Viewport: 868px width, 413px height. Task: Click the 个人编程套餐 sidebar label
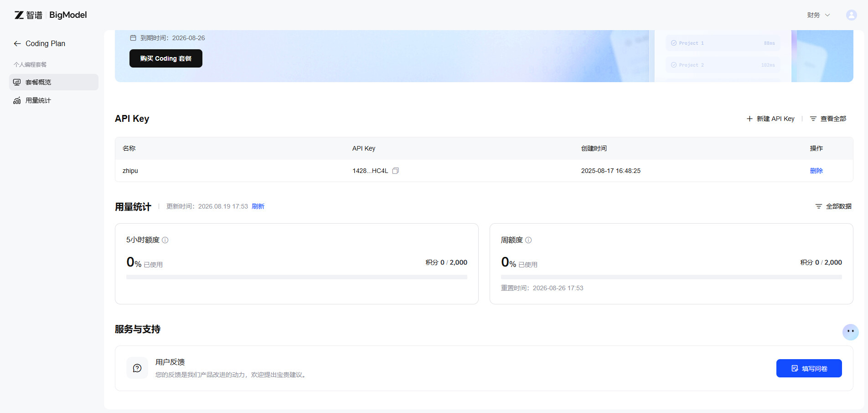[x=30, y=64]
